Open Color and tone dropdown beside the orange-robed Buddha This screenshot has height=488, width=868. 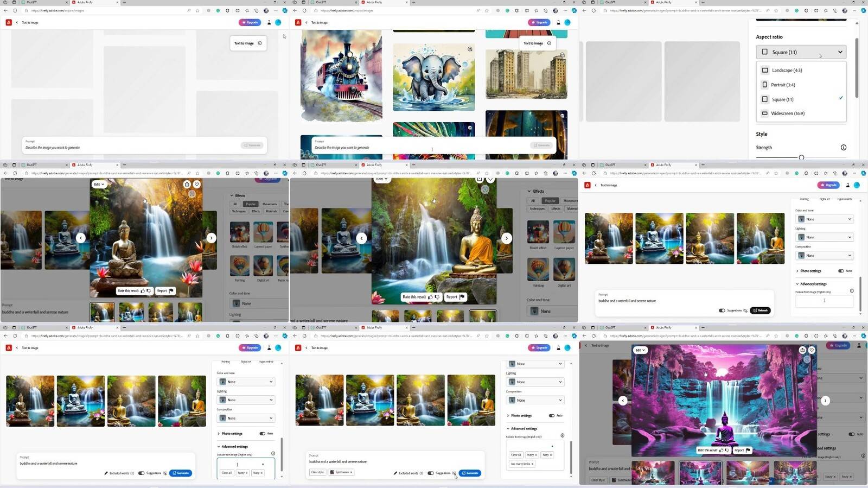[552, 311]
